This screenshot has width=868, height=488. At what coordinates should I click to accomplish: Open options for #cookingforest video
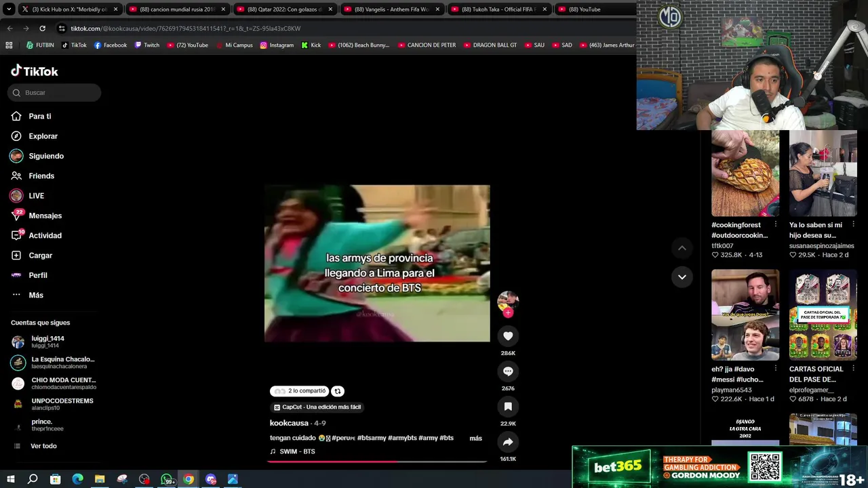tap(776, 224)
